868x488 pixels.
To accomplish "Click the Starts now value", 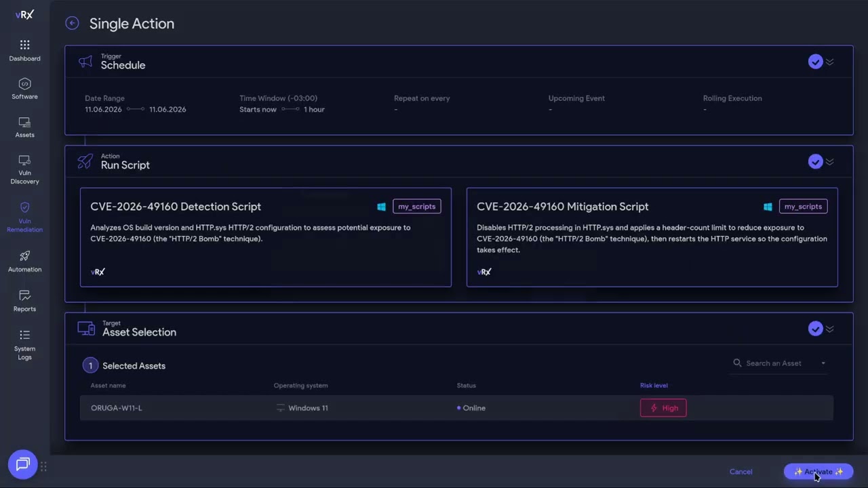I will point(258,109).
